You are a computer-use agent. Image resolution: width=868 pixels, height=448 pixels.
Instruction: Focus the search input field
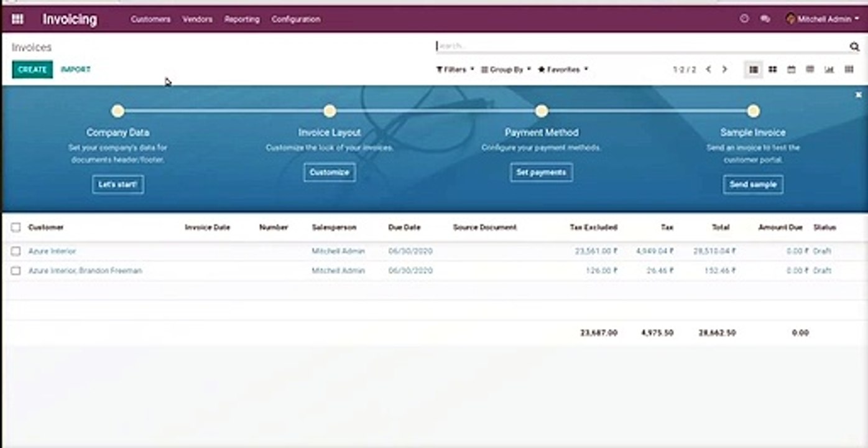640,46
